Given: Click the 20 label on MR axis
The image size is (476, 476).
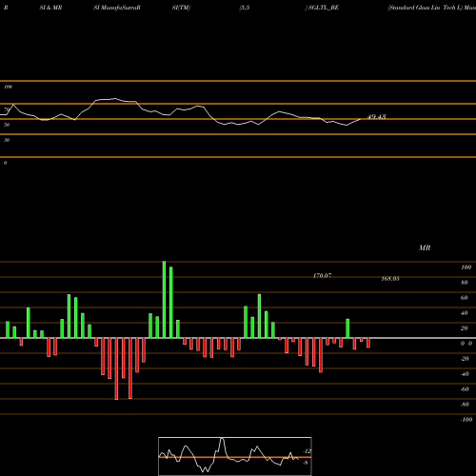Looking at the screenshot, I should click(465, 328).
